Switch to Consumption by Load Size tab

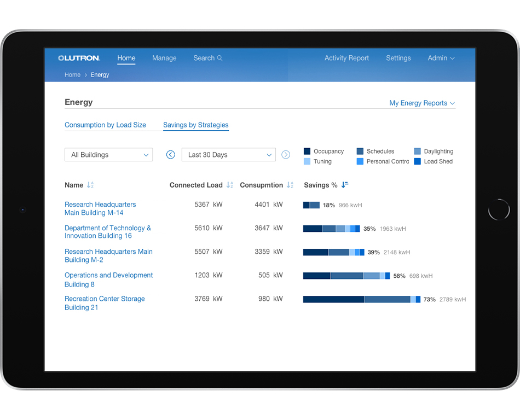click(x=105, y=125)
